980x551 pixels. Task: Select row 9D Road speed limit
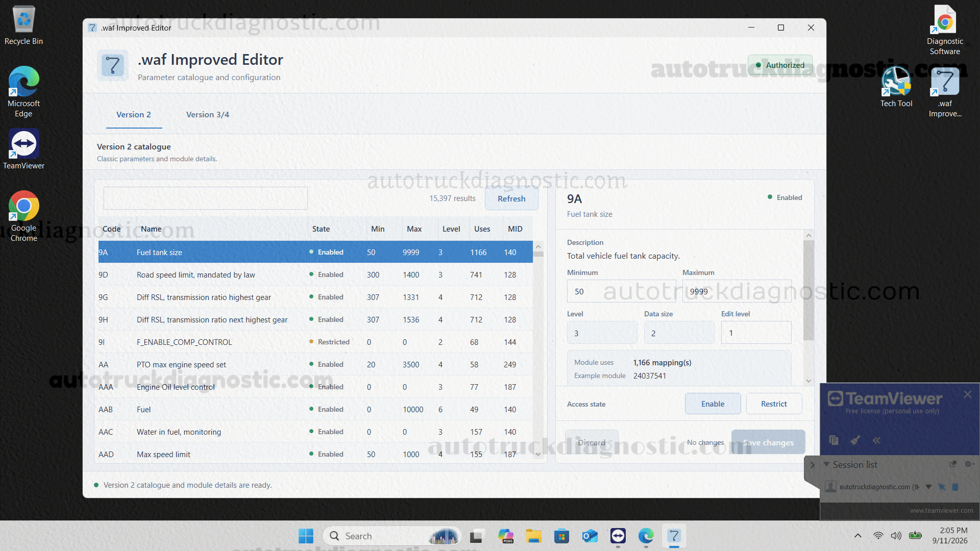tap(315, 274)
